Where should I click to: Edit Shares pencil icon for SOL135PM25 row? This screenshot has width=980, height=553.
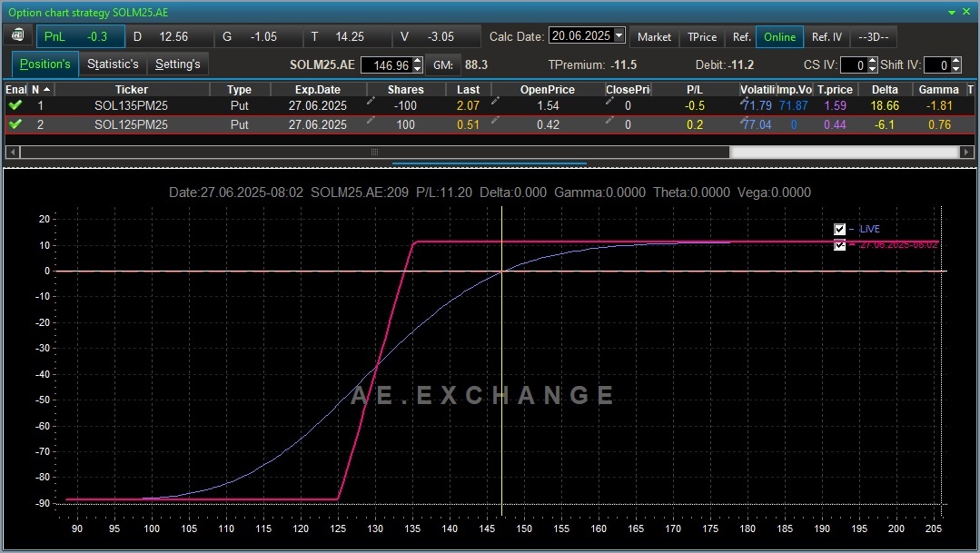[371, 101]
